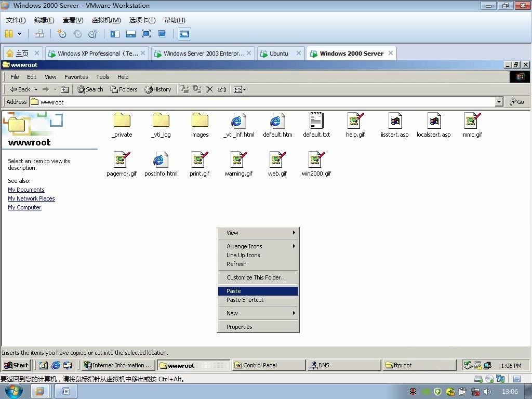Select the help.gif file icon
Viewport: 532px width, 399px height.
click(x=355, y=121)
